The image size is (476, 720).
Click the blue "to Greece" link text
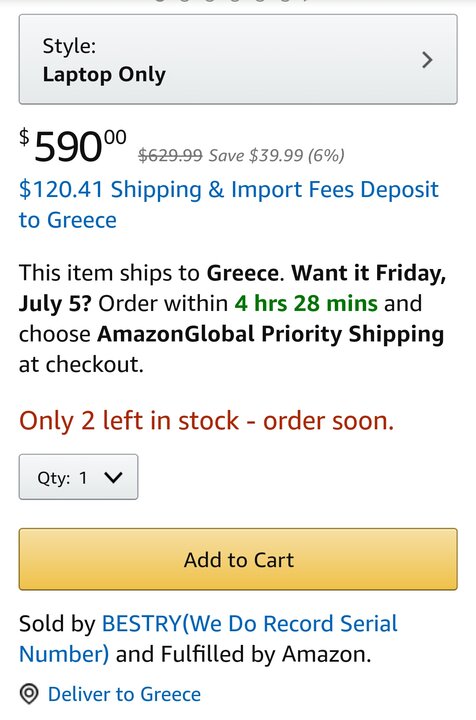67,220
